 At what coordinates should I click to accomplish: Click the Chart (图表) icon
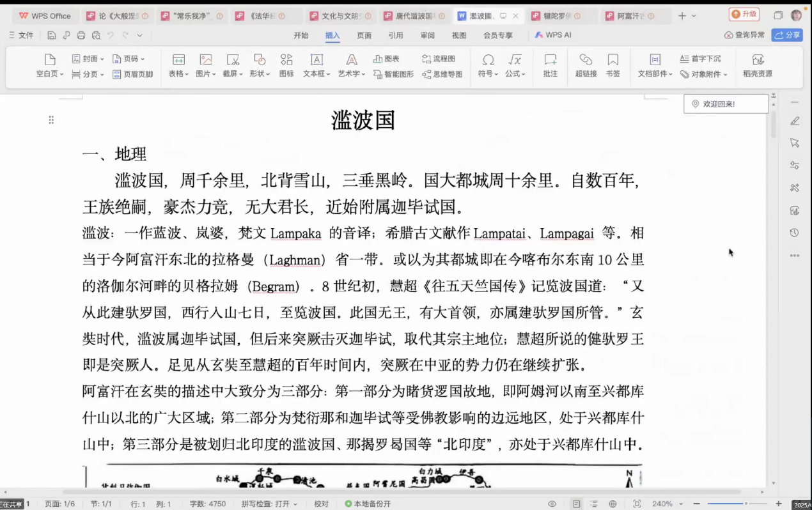pos(387,59)
